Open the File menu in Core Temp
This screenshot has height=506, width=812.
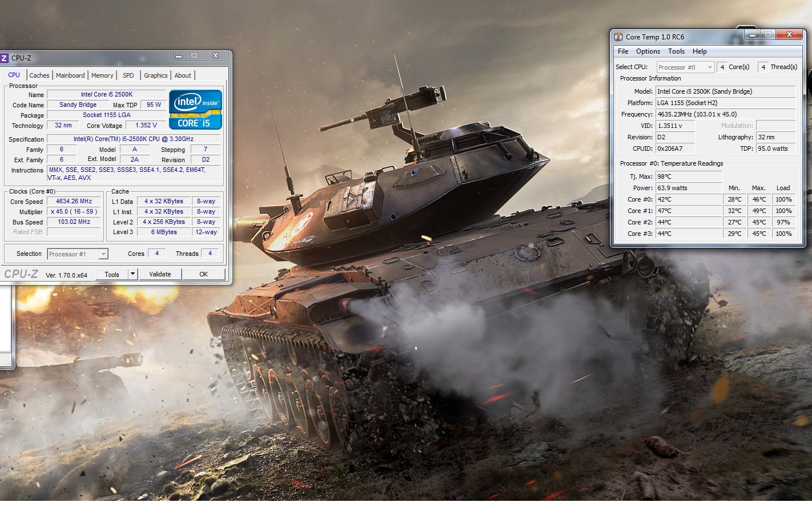tap(623, 51)
